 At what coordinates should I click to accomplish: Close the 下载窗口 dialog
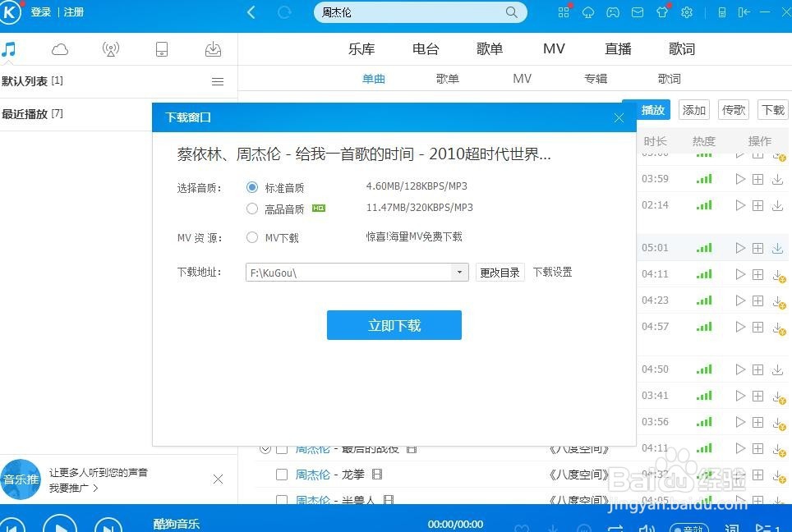619,117
